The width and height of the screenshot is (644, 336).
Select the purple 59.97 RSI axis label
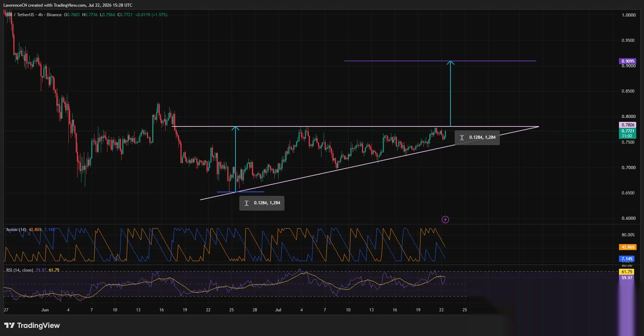[627, 278]
